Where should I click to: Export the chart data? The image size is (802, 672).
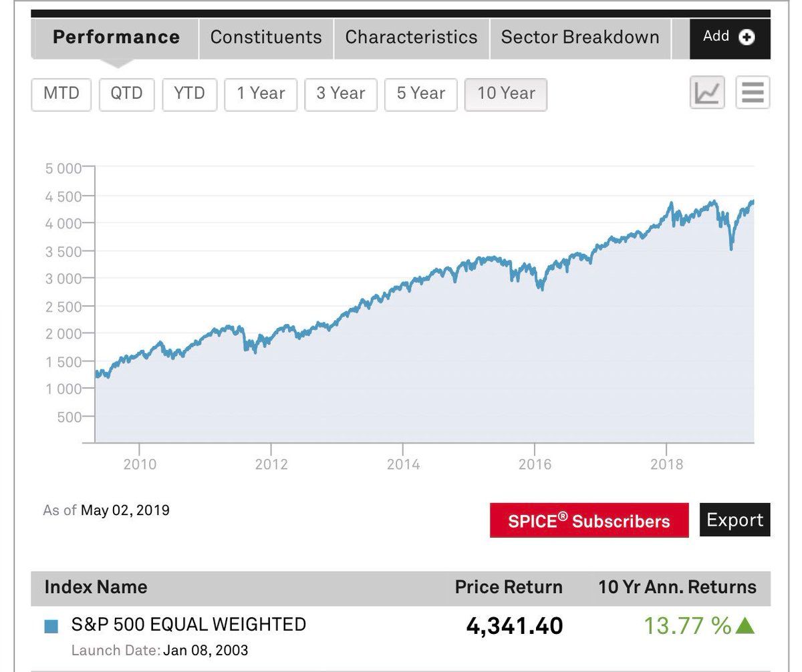[x=734, y=520]
